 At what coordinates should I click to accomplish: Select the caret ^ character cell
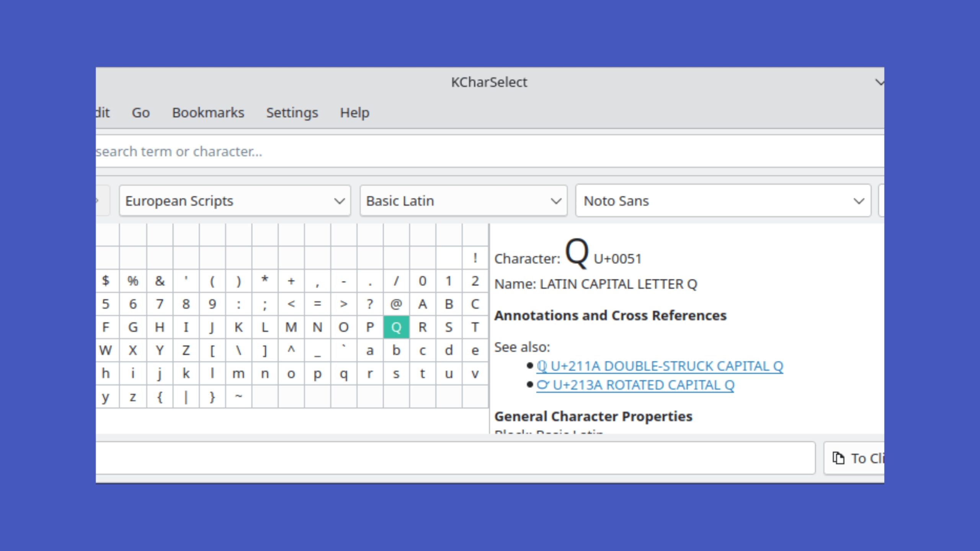[x=291, y=350]
